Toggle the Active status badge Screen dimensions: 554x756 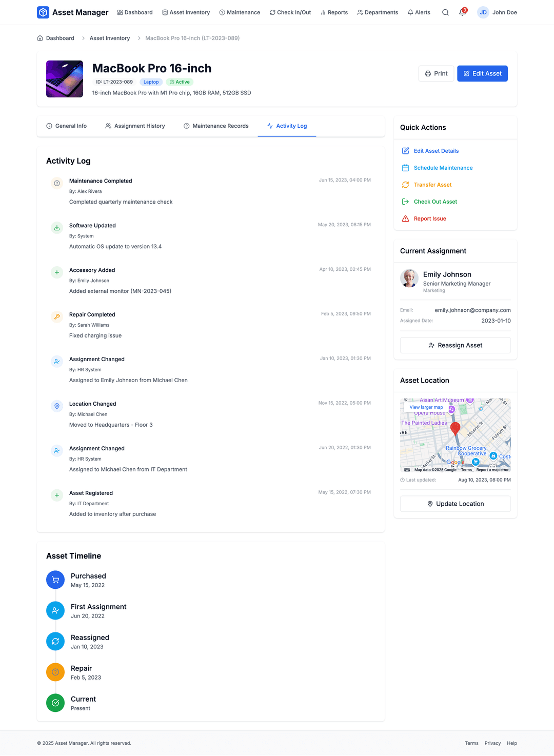[x=179, y=82]
